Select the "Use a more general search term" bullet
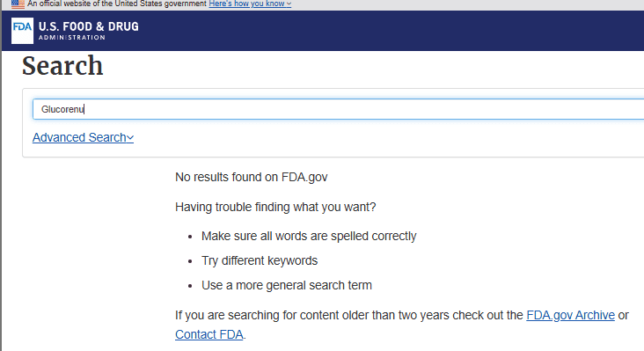The width and height of the screenshot is (644, 351). click(287, 285)
